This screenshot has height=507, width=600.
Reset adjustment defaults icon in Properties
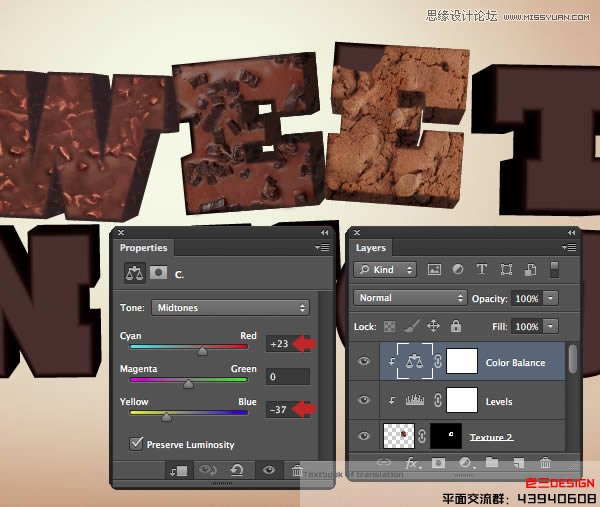(237, 470)
